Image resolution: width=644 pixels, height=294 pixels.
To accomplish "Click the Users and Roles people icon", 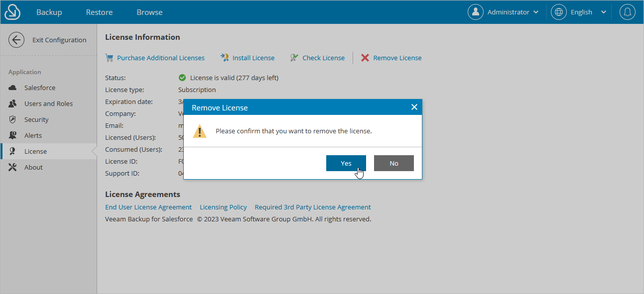I will [x=13, y=103].
